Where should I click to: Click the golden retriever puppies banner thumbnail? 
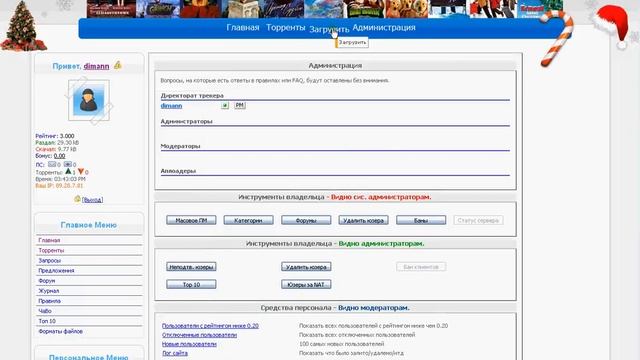click(406, 9)
